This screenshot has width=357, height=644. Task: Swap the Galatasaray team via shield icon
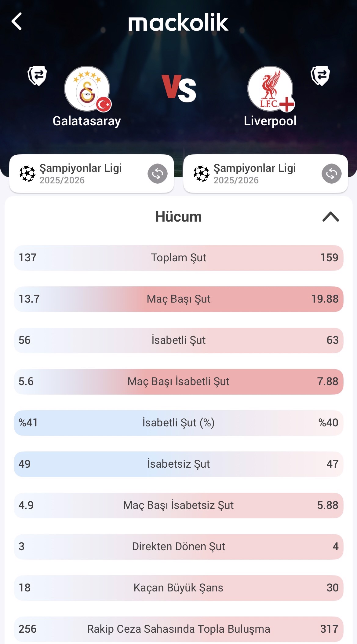pos(37,75)
